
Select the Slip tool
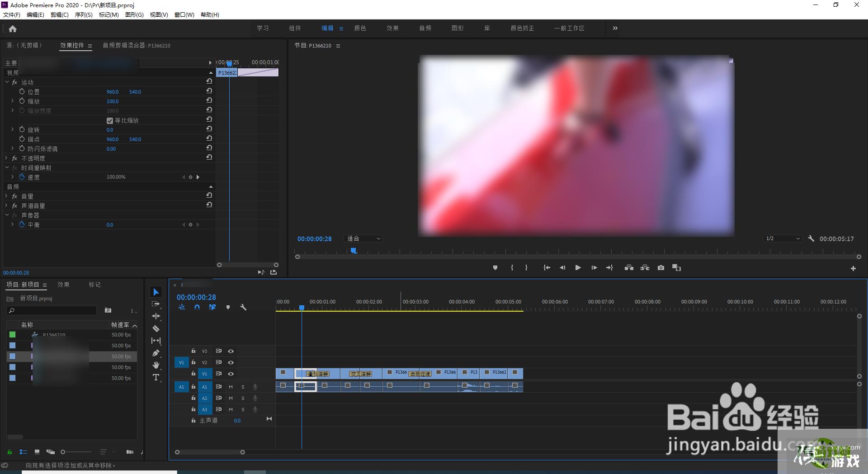tap(156, 341)
